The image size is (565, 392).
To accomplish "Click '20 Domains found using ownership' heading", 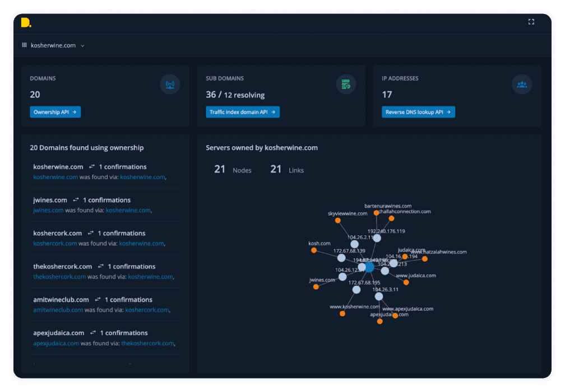I will click(87, 148).
